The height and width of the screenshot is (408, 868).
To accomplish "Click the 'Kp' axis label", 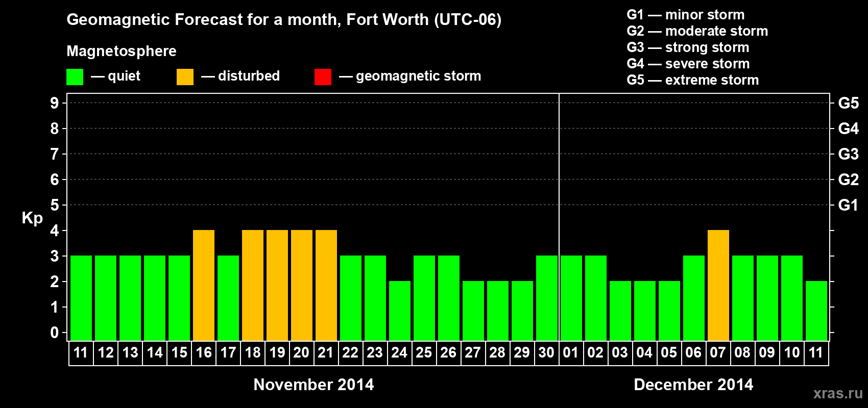I will pos(32,218).
